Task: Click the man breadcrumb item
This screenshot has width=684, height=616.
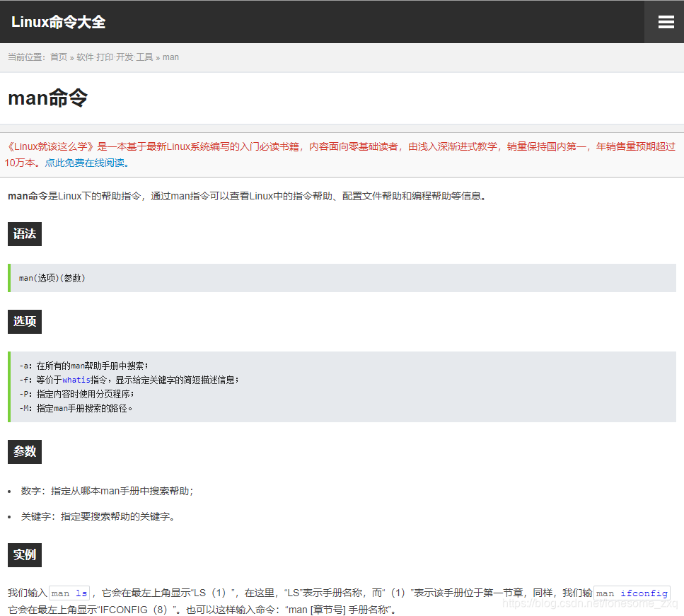Action: [170, 57]
